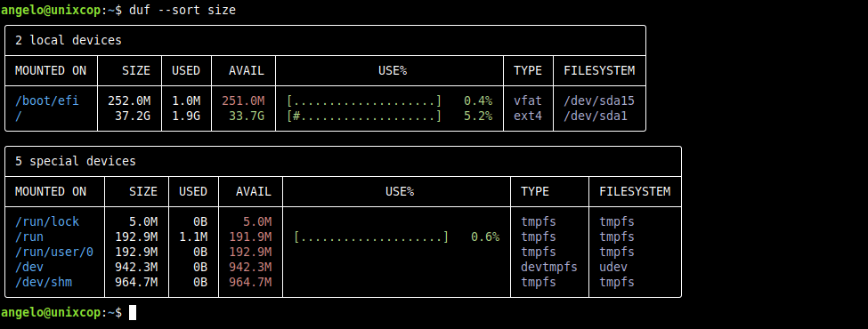868x329 pixels.
Task: Click the '5 special devices' table title
Action: pyautogui.click(x=76, y=162)
